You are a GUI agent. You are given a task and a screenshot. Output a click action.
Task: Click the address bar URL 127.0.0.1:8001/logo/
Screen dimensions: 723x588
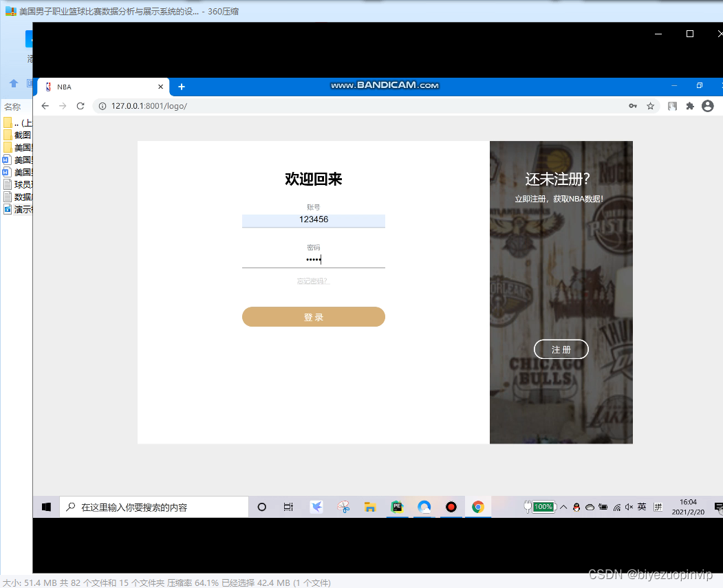pos(149,106)
